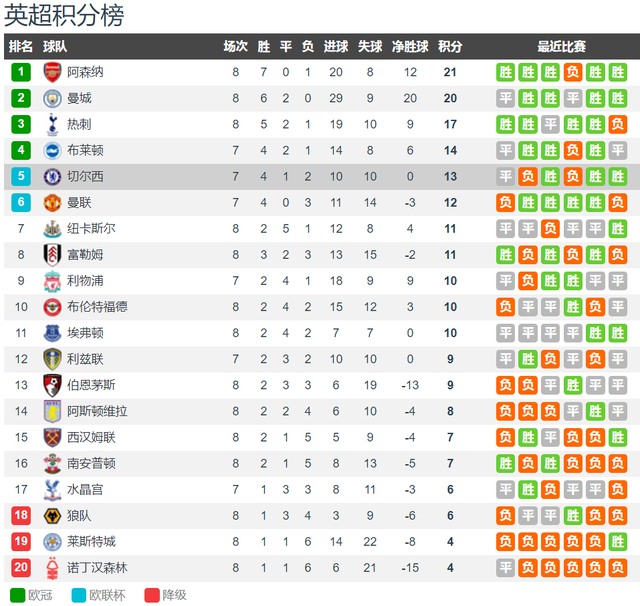
Task: Click Arsenal's orange 负 recent match badge
Action: coord(573,73)
